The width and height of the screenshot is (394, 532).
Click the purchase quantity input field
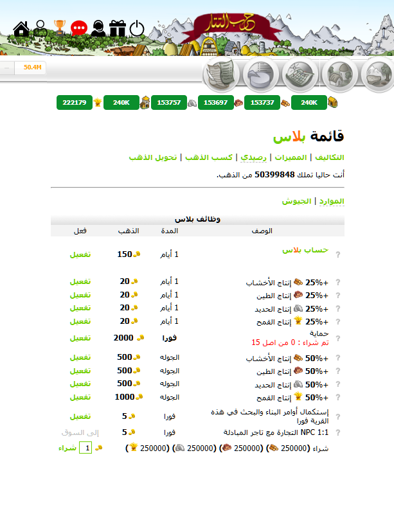click(85, 448)
